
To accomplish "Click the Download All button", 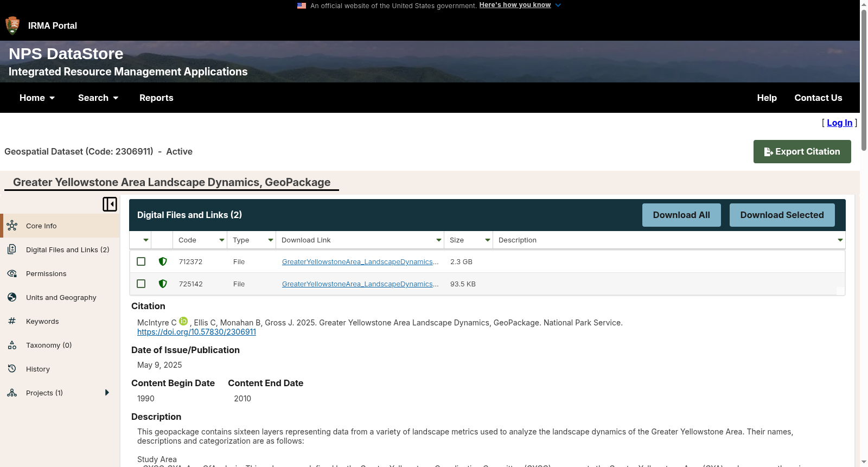I will pyautogui.click(x=681, y=215).
